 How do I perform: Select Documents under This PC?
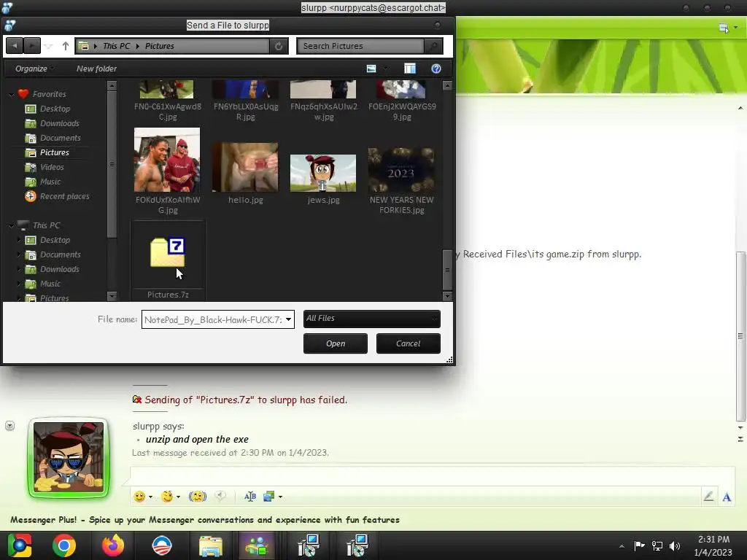[x=53, y=254]
